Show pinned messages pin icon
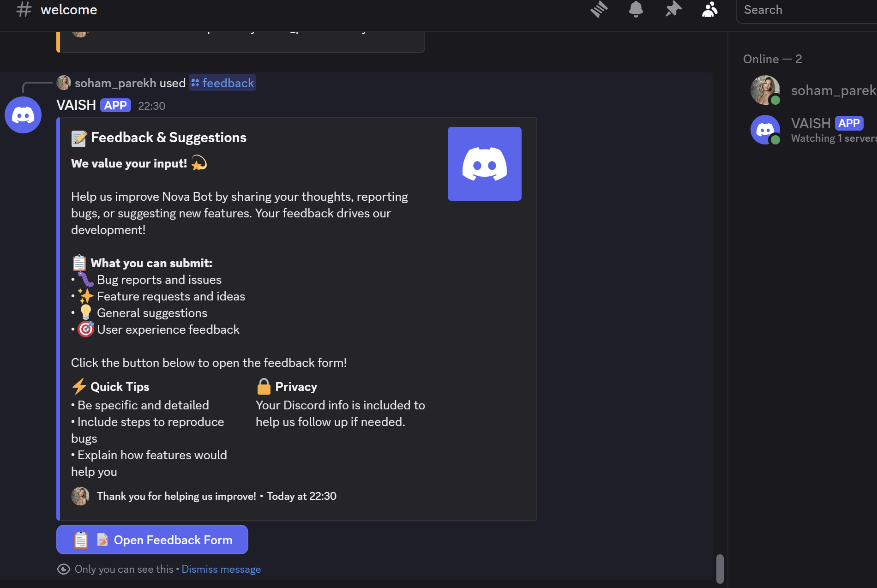Image resolution: width=877 pixels, height=588 pixels. [673, 9]
